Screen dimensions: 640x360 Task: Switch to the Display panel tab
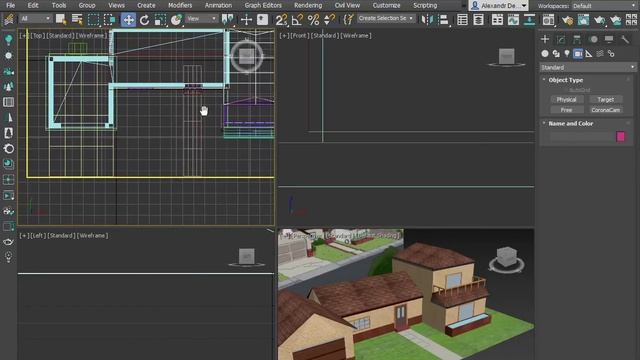click(609, 39)
